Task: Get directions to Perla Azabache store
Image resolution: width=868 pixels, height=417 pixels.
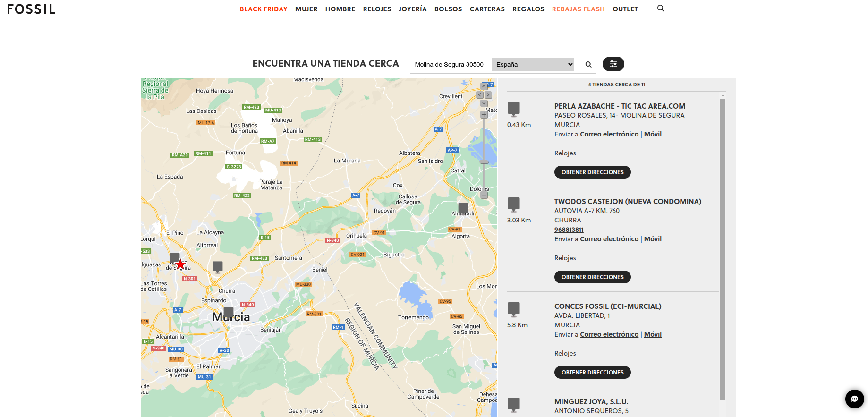Action: tap(593, 172)
